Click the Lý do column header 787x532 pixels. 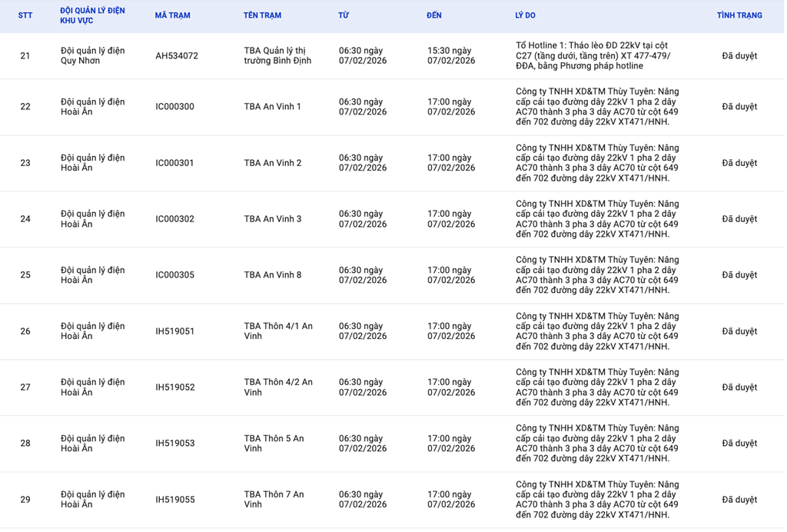[525, 15]
